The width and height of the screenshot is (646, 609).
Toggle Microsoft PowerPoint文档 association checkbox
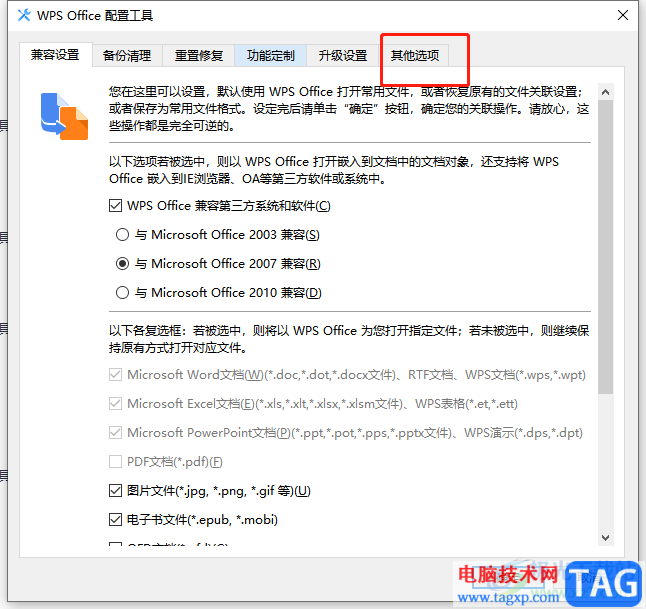pyautogui.click(x=115, y=433)
